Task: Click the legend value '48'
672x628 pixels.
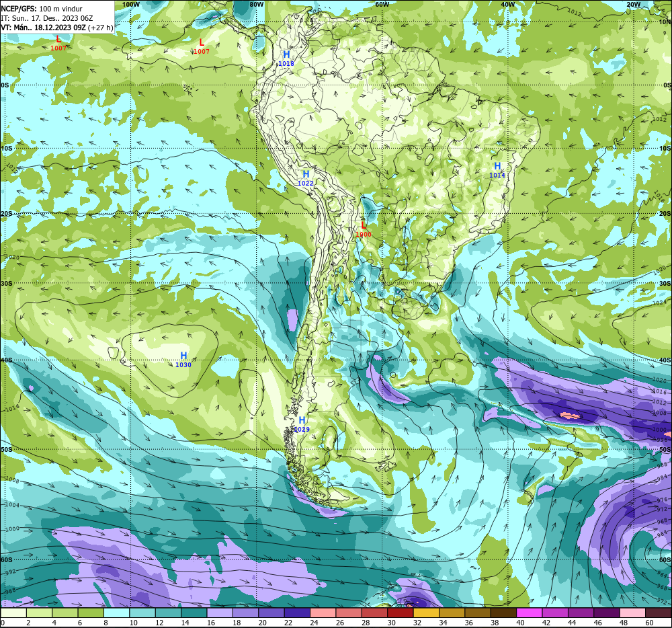Action: pyautogui.click(x=624, y=623)
